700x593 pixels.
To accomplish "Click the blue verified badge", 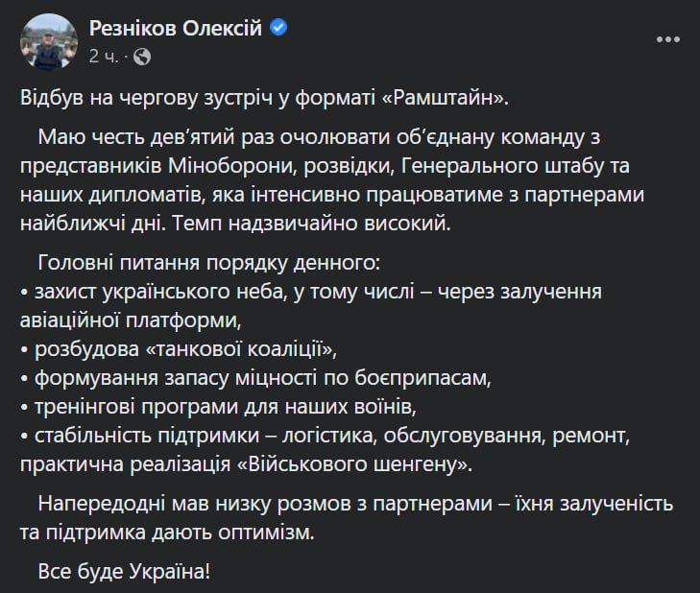I will [278, 30].
